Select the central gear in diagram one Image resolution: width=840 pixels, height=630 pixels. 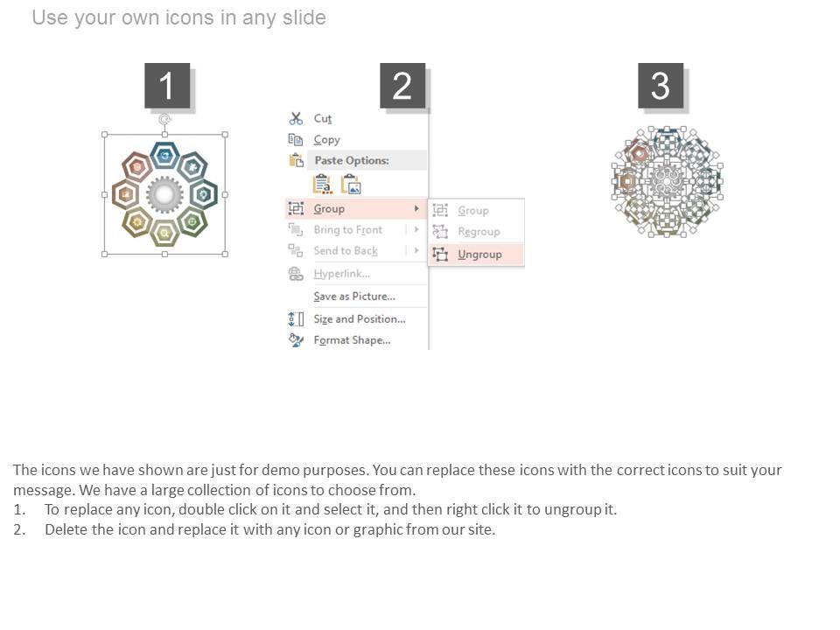164,194
